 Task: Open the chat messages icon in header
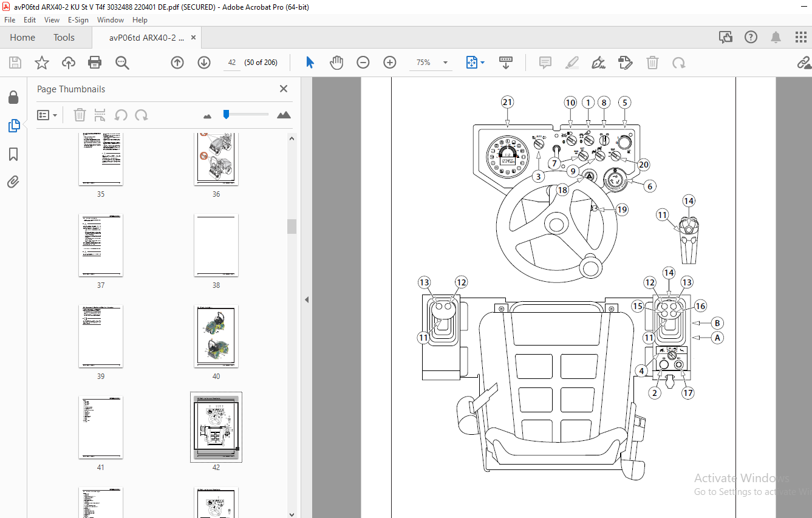(x=726, y=37)
